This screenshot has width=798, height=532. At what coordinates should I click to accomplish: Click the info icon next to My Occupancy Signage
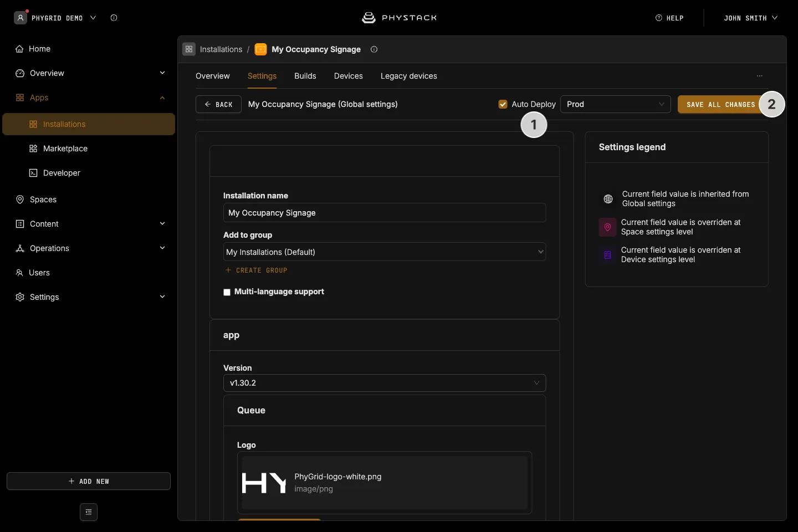(374, 49)
